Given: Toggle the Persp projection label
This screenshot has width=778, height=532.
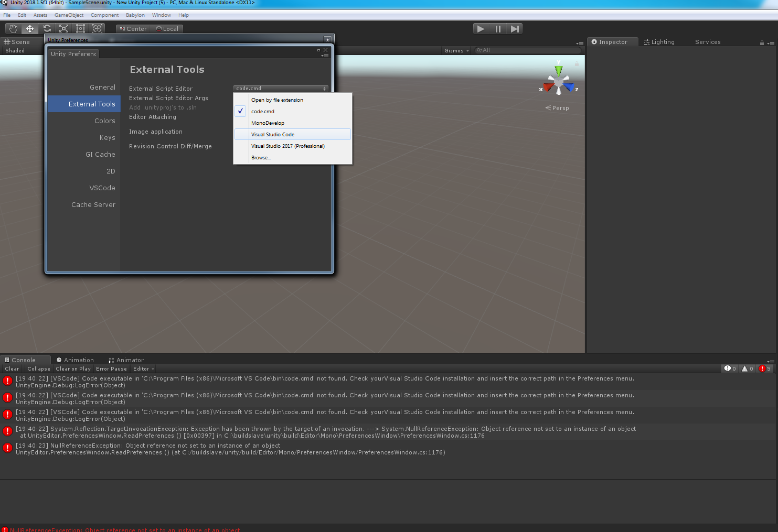Looking at the screenshot, I should [557, 108].
